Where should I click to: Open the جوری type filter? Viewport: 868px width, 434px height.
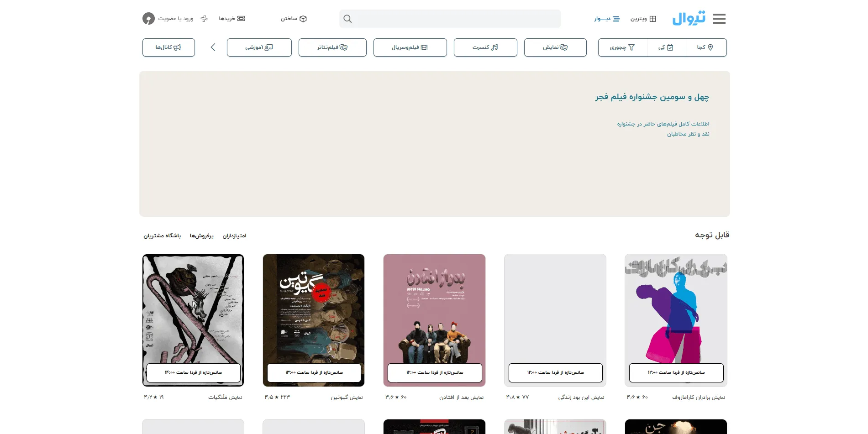[622, 47]
